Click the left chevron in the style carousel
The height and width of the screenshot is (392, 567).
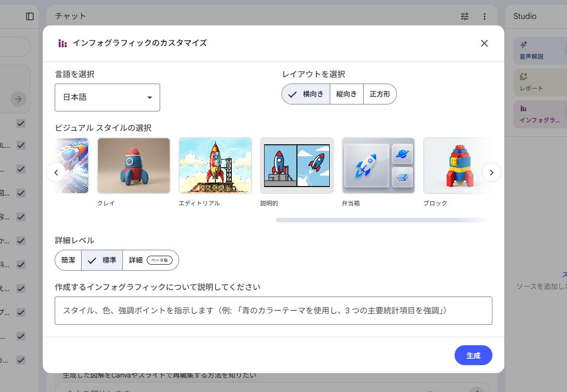point(56,172)
